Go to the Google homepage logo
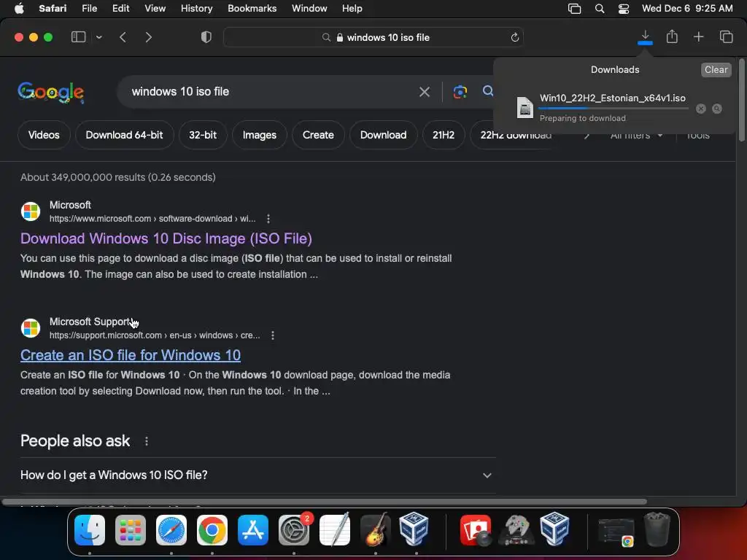This screenshot has width=747, height=560. pos(51,92)
